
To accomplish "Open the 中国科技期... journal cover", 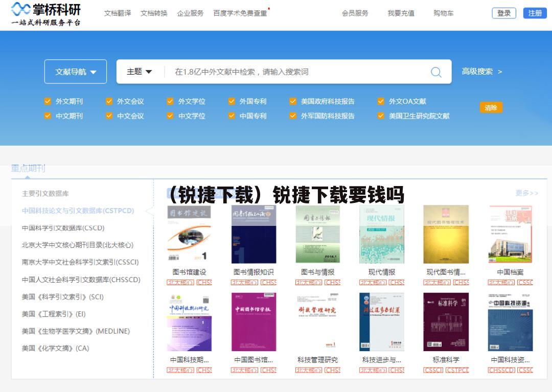I will coord(189,322).
